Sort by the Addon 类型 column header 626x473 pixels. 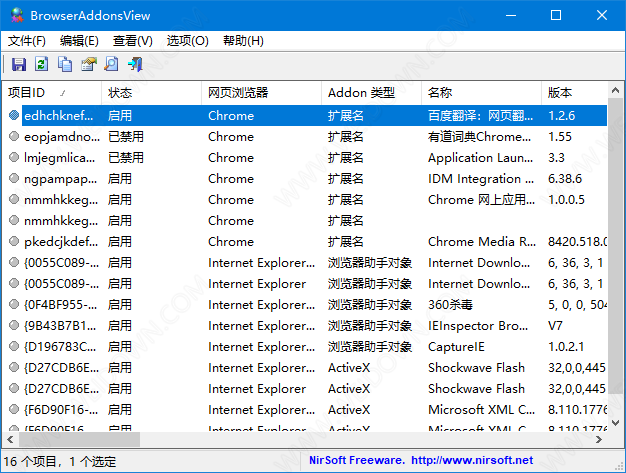[x=371, y=93]
